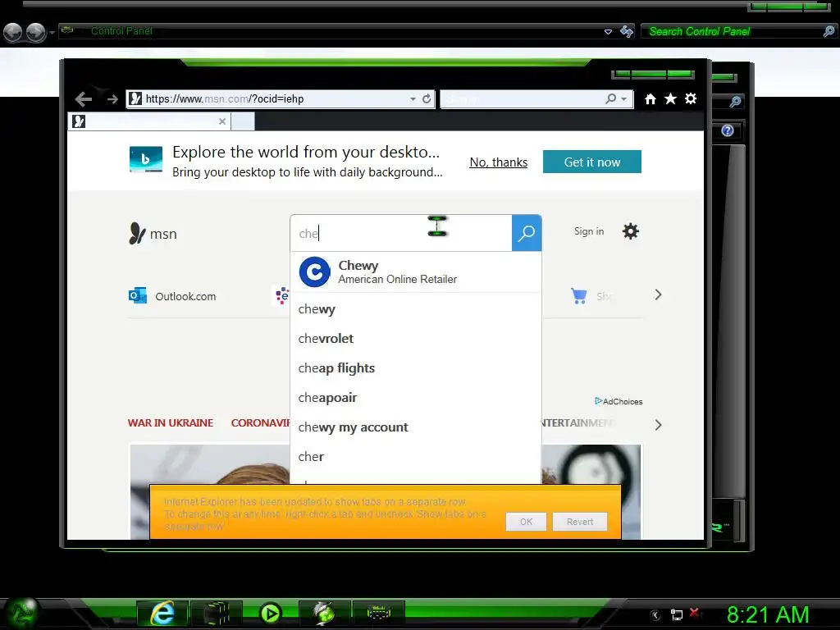Open the WAR IN UKRAINE category
This screenshot has height=630, width=840.
coord(171,422)
